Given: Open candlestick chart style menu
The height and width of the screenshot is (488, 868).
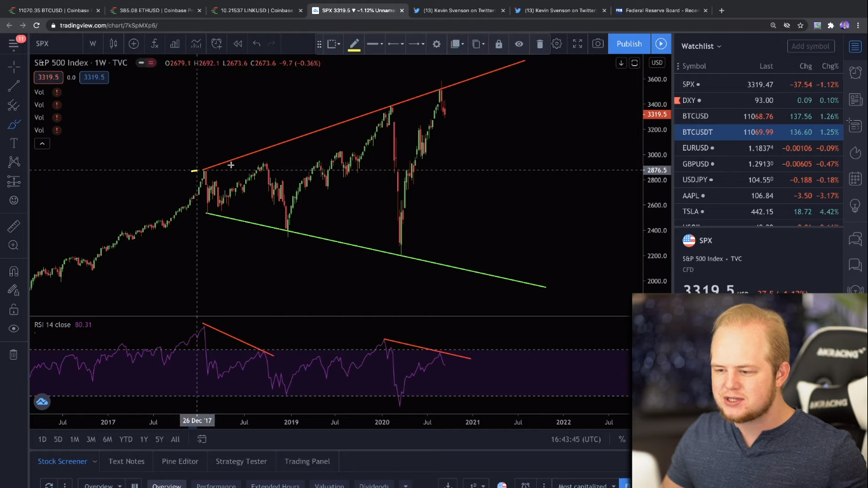Looking at the screenshot, I should click(113, 43).
